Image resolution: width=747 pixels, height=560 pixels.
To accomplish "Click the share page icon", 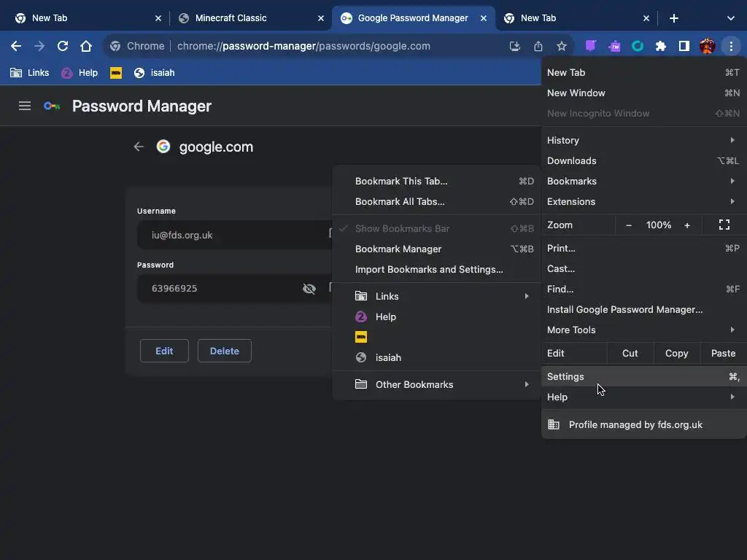I will pyautogui.click(x=538, y=46).
